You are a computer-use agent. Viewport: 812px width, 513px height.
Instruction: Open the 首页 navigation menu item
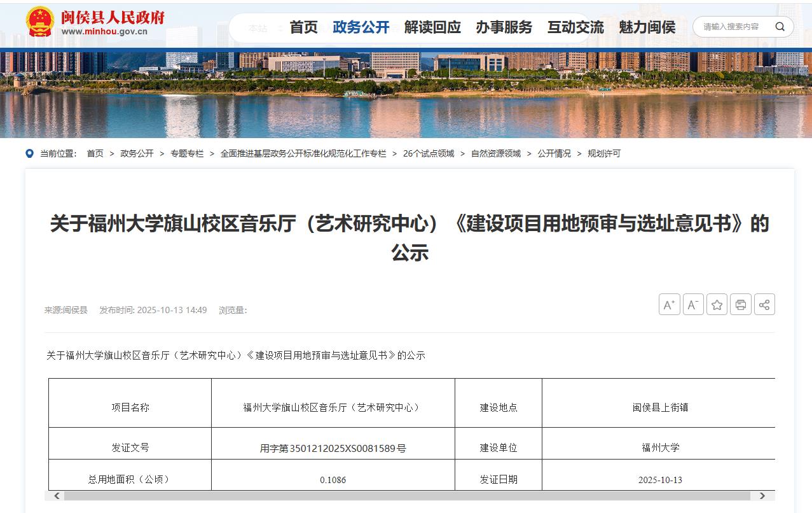(303, 27)
